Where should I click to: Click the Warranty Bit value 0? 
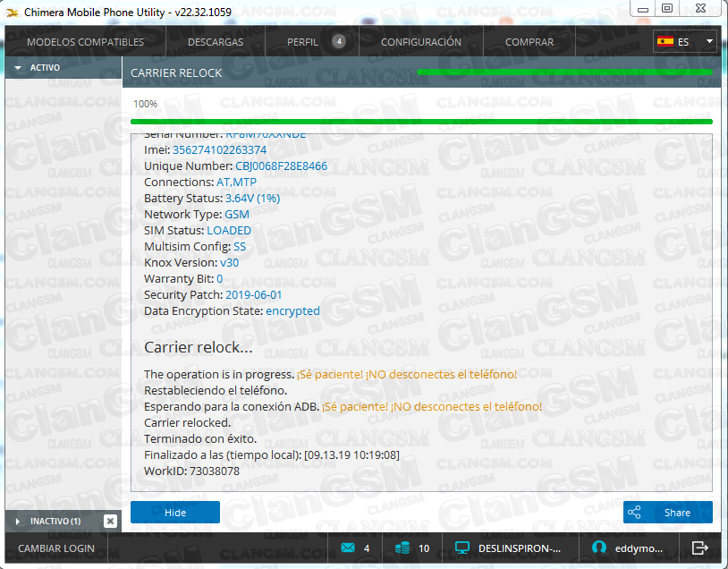[x=220, y=279]
